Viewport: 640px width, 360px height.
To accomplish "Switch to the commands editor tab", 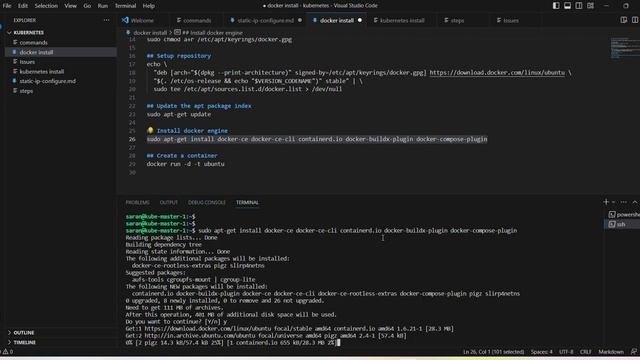I will (x=197, y=20).
